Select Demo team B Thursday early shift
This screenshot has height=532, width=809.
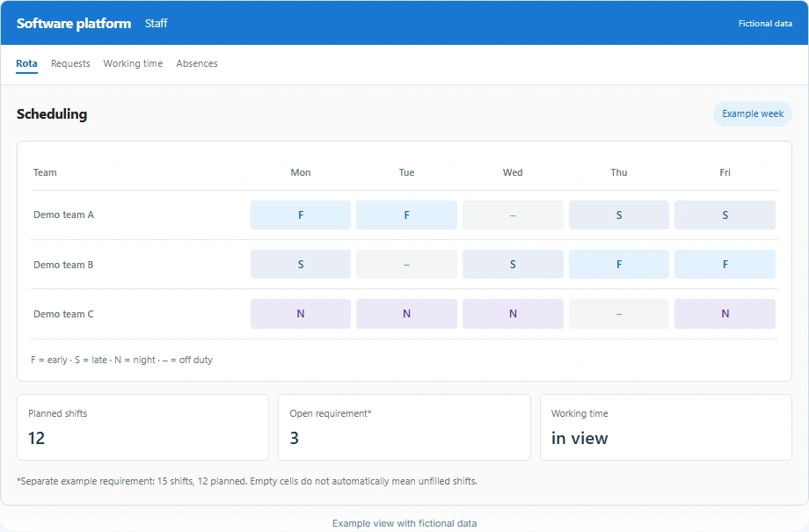[x=618, y=264]
